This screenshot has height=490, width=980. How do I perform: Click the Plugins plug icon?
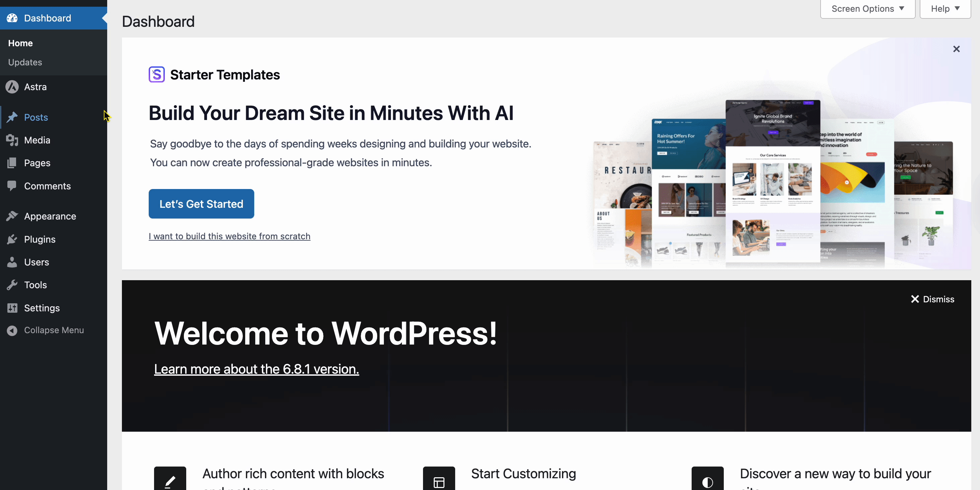point(12,239)
